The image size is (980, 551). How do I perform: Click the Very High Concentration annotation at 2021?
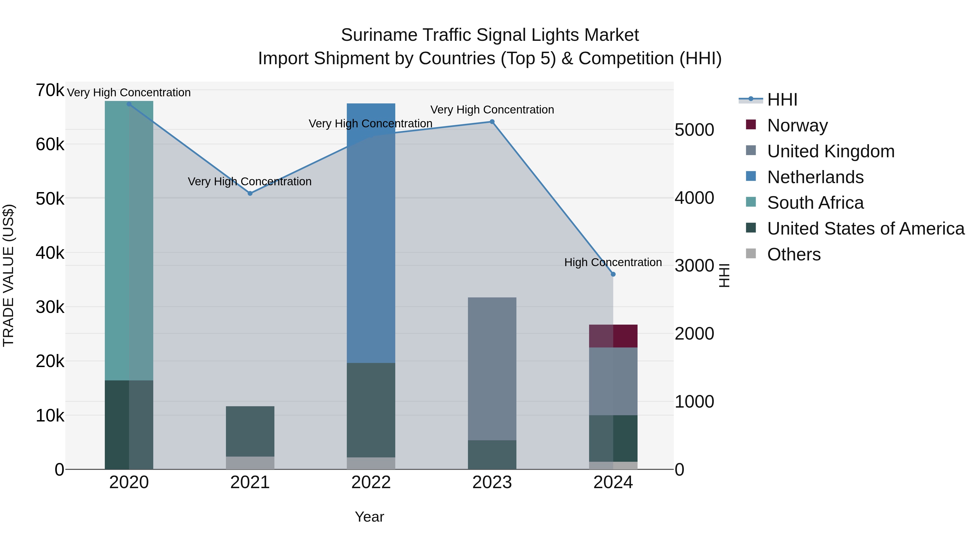click(250, 182)
